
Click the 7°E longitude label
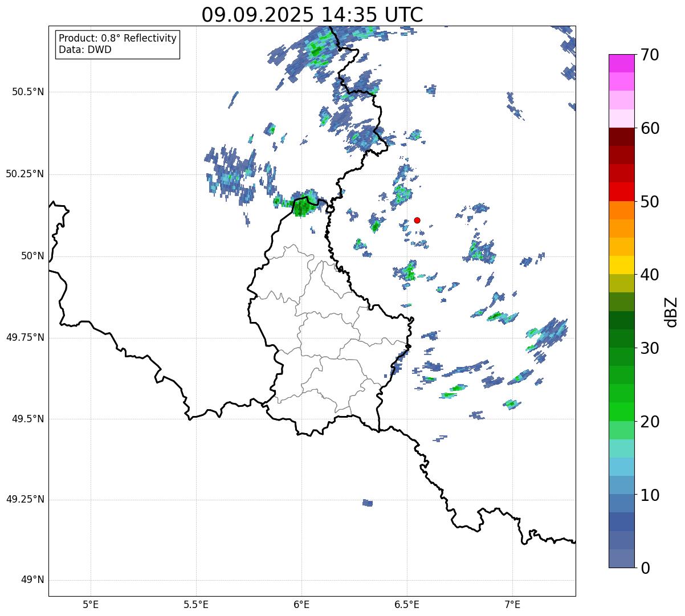[x=512, y=604]
